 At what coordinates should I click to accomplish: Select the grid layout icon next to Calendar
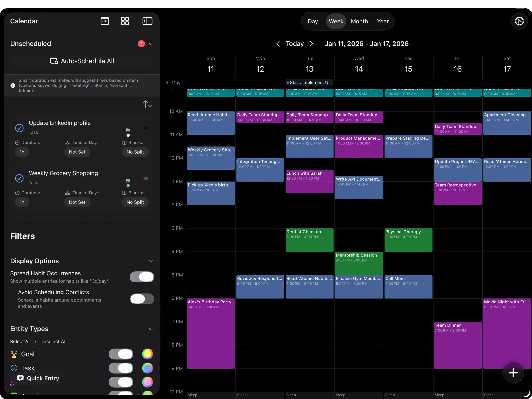coord(125,21)
